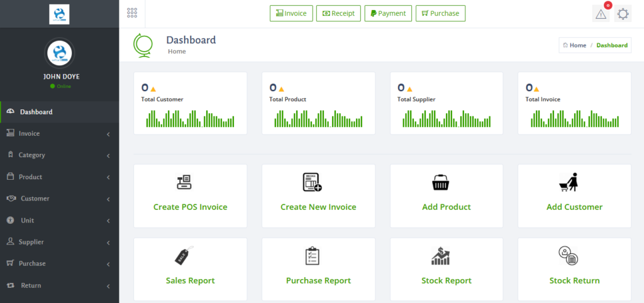Screen dimensions: 644x303
Task: Go to Home breadcrumb link
Action: tap(577, 45)
